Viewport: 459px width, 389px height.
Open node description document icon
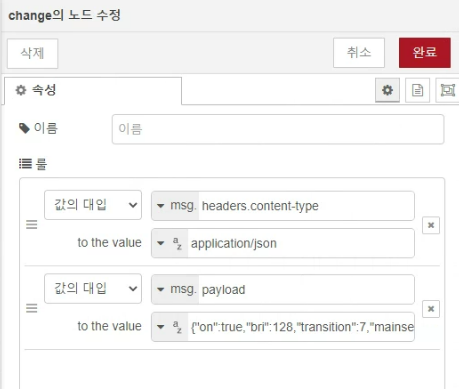(417, 90)
